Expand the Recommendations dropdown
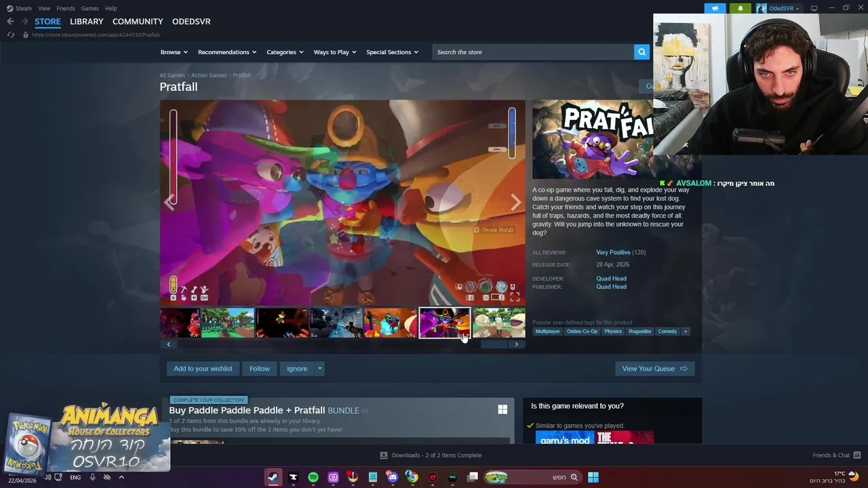 pos(227,52)
